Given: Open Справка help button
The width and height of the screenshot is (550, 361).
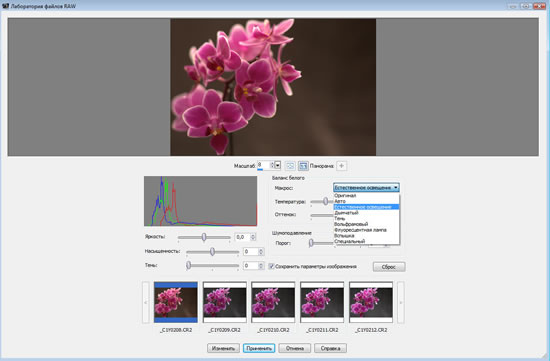Looking at the screenshot, I should (330, 348).
